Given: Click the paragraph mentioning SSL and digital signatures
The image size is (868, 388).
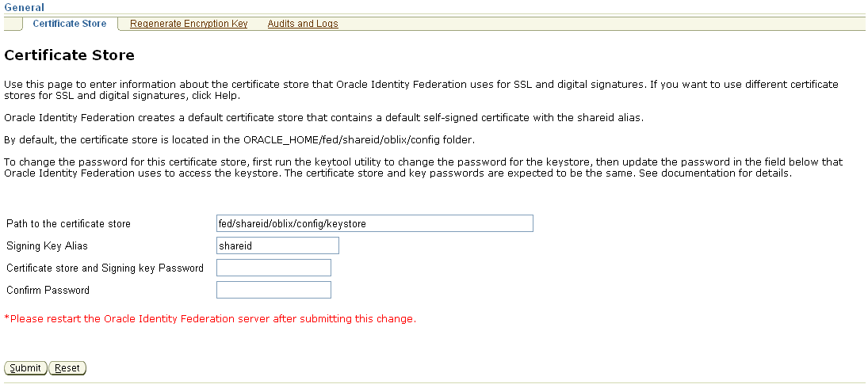Looking at the screenshot, I should 421,90.
